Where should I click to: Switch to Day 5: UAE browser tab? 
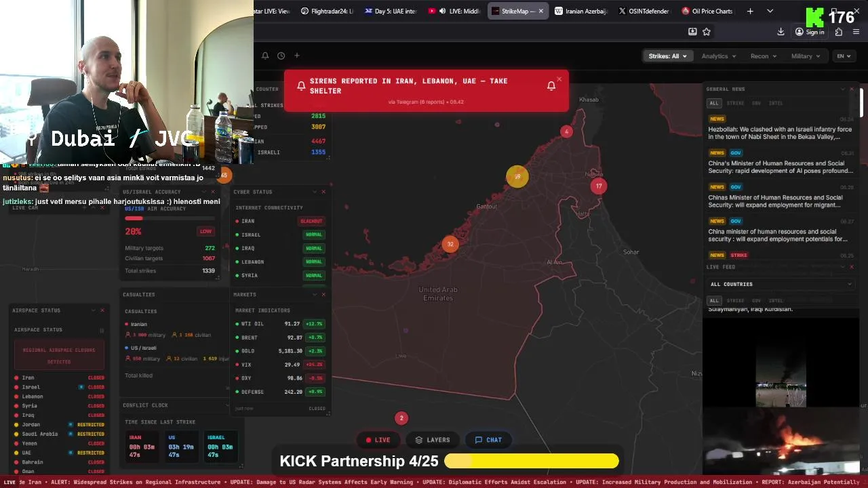click(391, 11)
